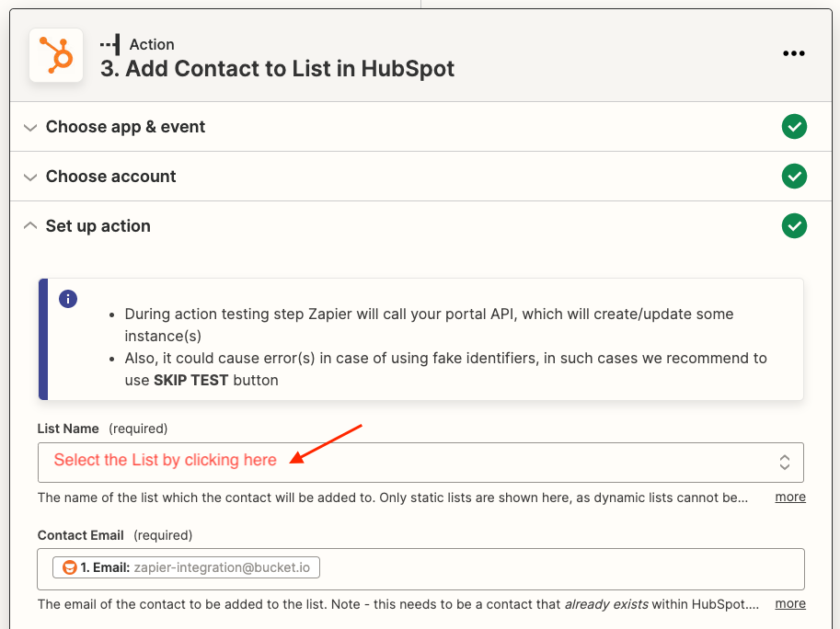840x629 pixels.
Task: Click the 'Set up action' heading text
Action: pos(98,226)
